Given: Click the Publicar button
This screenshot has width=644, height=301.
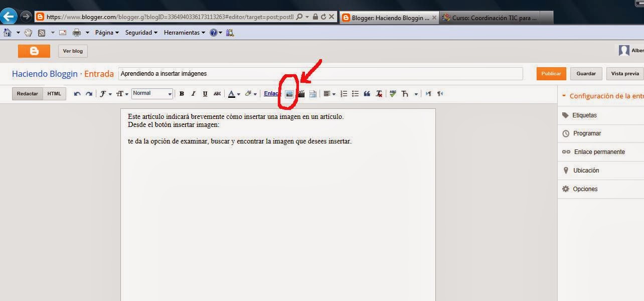Looking at the screenshot, I should (551, 73).
